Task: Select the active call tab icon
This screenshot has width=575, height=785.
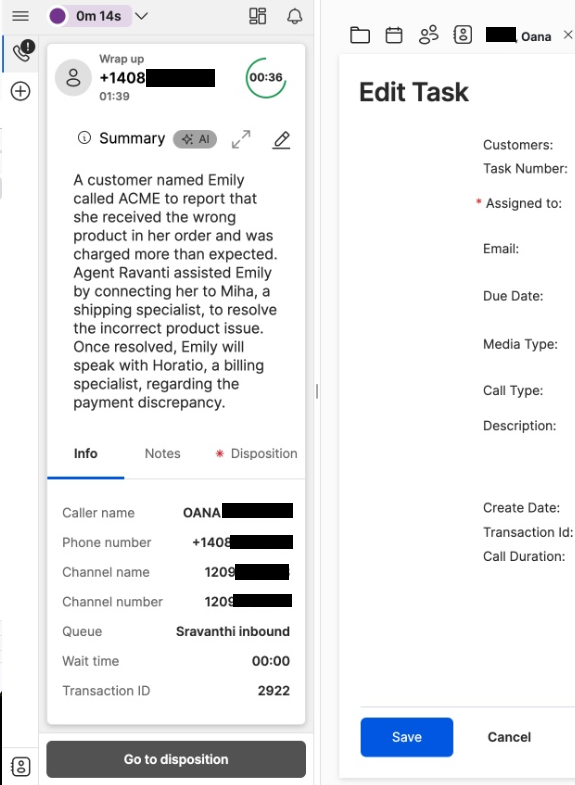Action: (23, 51)
